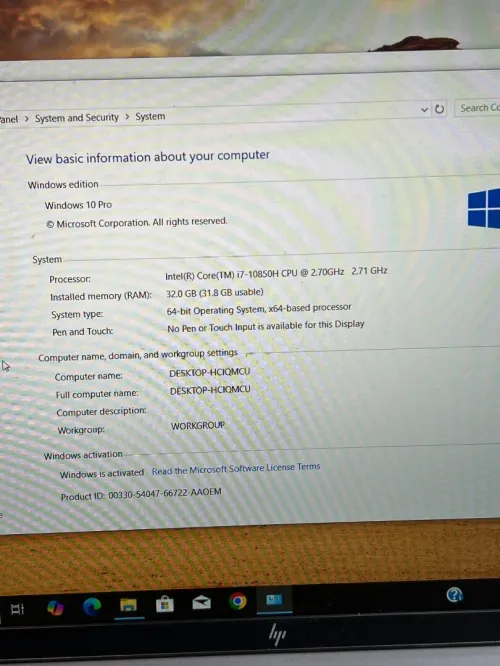500x666 pixels.
Task: Select the System breadcrumb item
Action: (150, 116)
